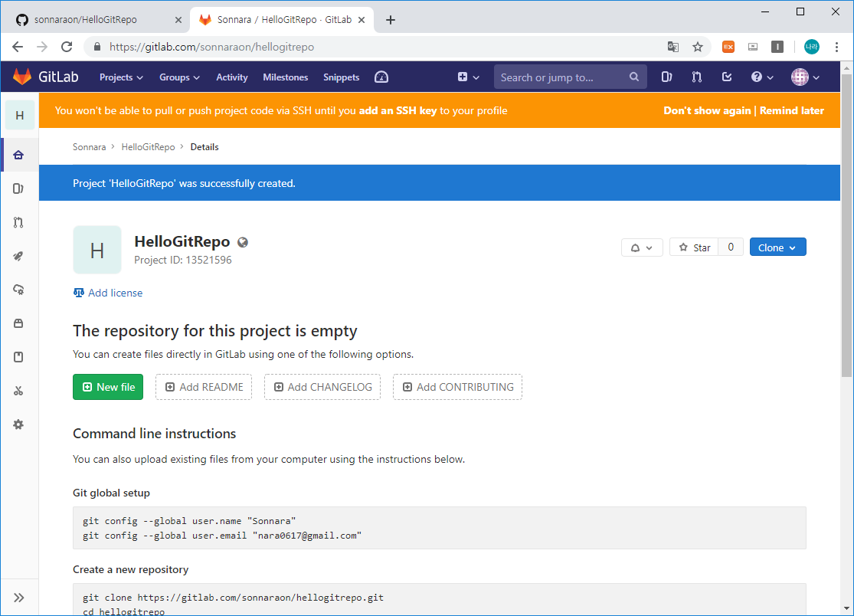The image size is (854, 616).
Task: Open Help question mark dropdown
Action: pos(762,77)
